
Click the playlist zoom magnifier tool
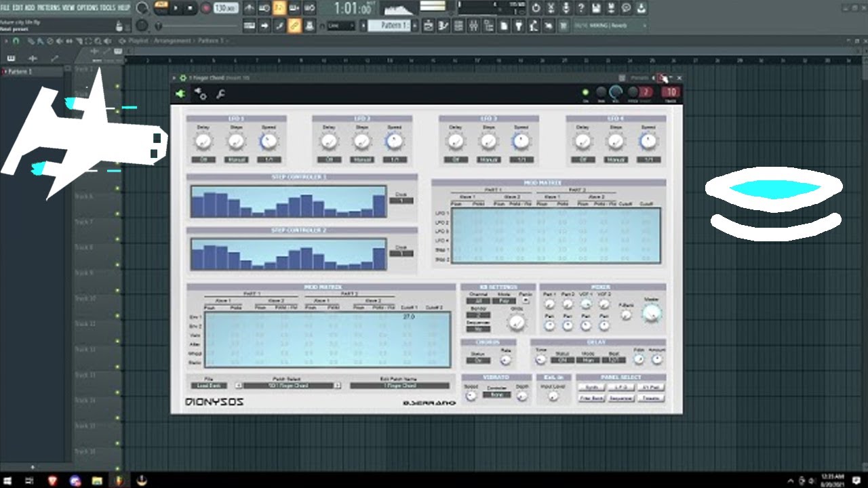click(x=98, y=41)
